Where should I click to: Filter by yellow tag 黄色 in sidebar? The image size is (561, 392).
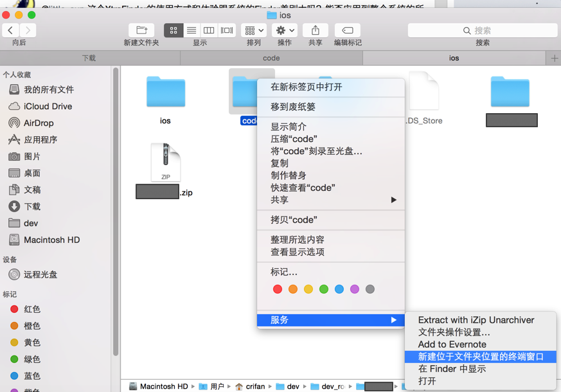[32, 343]
